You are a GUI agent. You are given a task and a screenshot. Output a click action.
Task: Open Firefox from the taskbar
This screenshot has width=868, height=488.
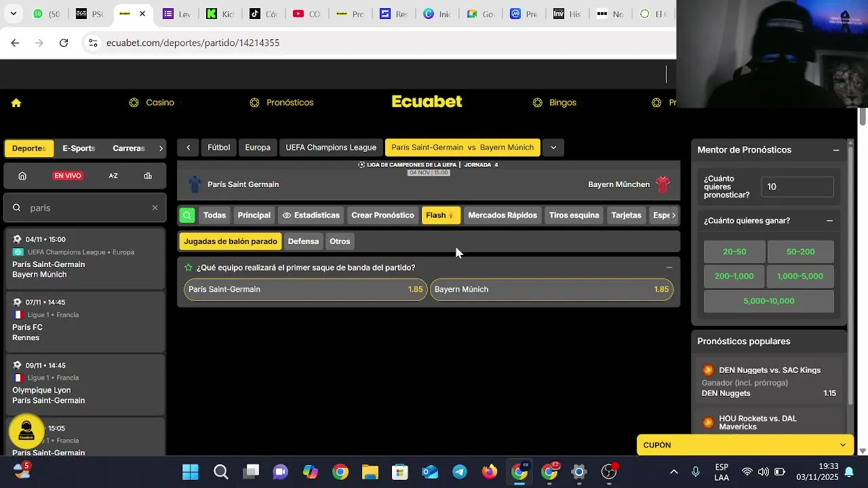click(490, 472)
